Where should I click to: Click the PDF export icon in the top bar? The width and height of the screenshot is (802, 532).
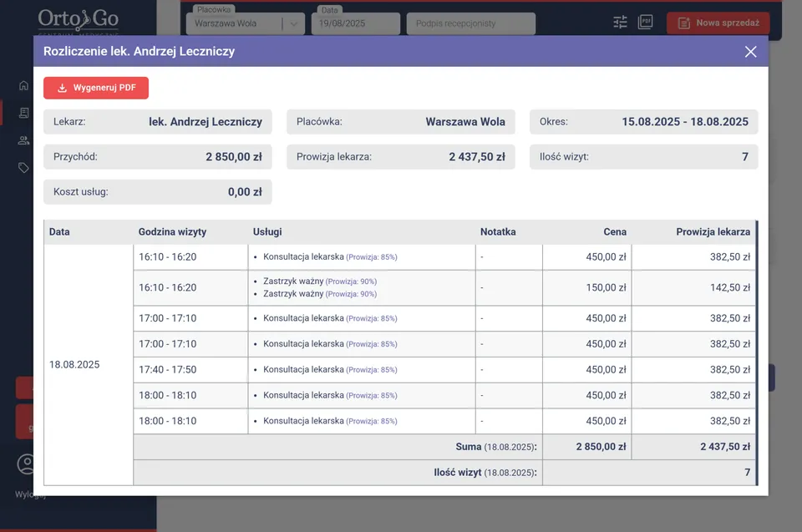(645, 23)
